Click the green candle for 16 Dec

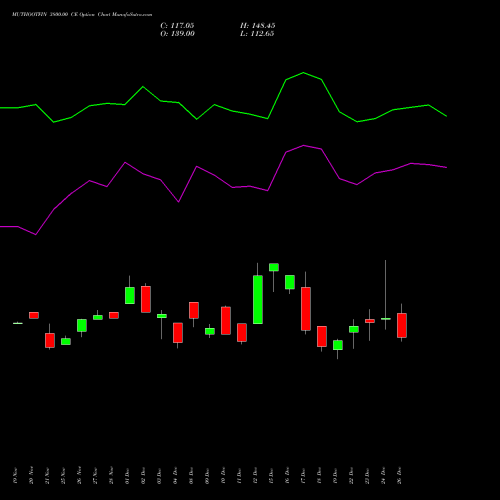290,282
